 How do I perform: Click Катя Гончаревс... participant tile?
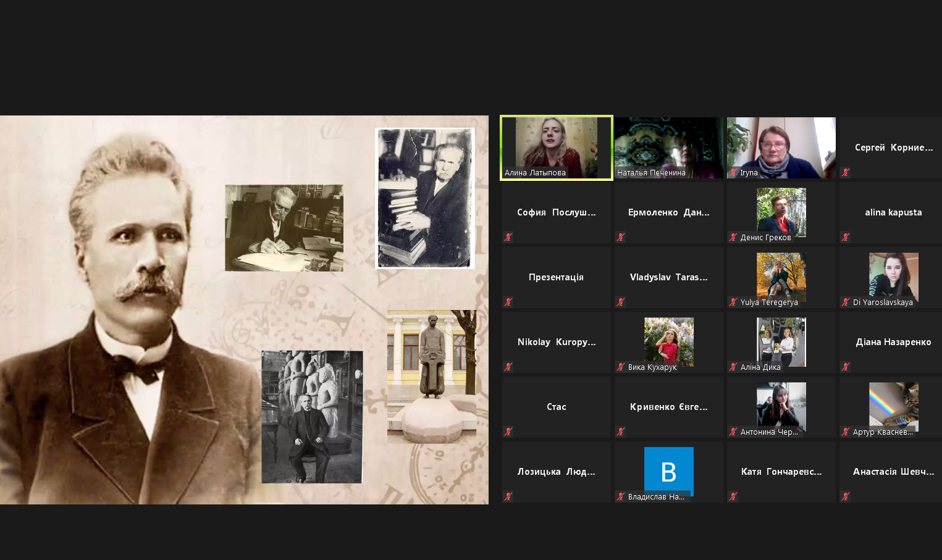(x=781, y=472)
